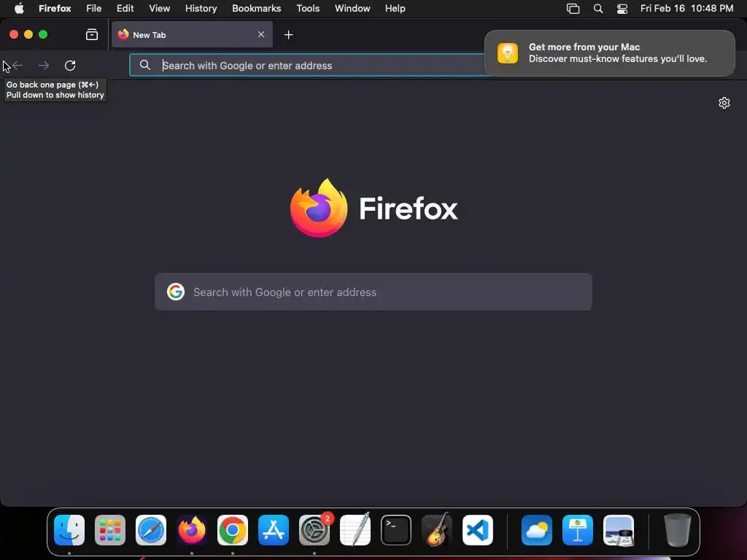Launch Terminal from the Dock
Image resolution: width=747 pixels, height=560 pixels.
(396, 530)
